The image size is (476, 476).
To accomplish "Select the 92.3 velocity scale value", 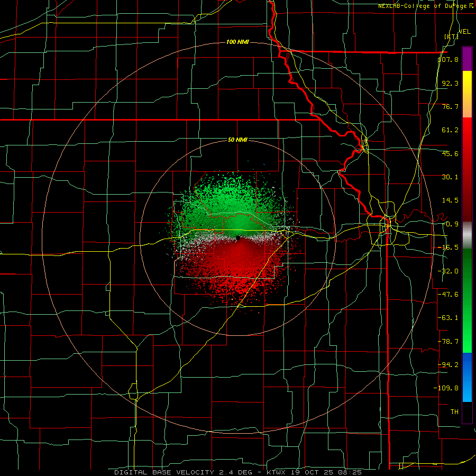I will pos(450,83).
